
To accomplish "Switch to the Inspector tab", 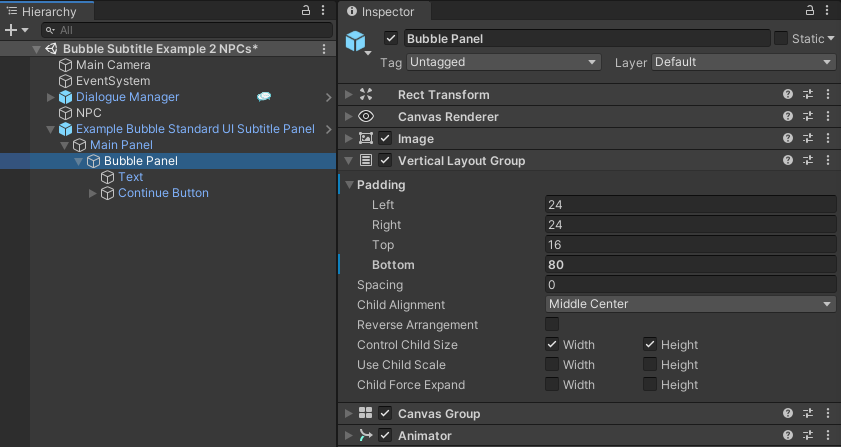I will [x=382, y=11].
